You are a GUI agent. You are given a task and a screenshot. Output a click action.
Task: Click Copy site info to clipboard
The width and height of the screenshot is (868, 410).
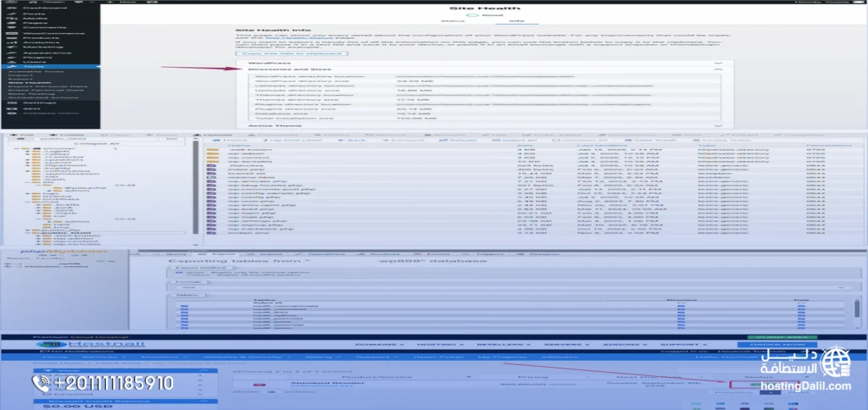[292, 53]
